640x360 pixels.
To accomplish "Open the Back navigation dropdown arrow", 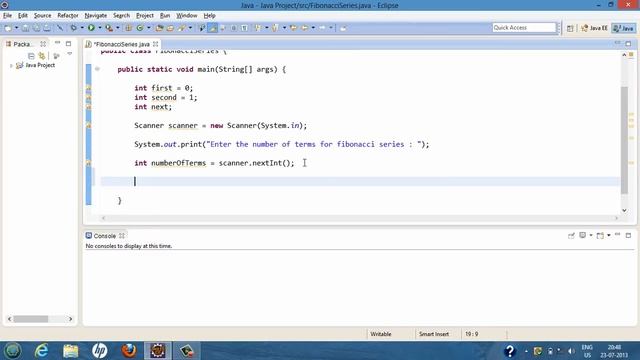I will 313,28.
